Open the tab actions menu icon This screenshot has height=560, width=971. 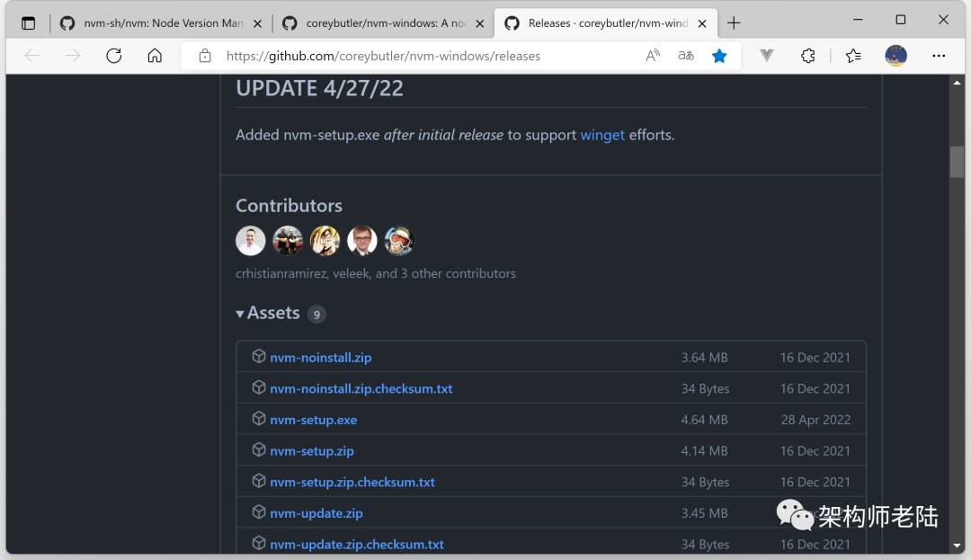click(x=29, y=23)
